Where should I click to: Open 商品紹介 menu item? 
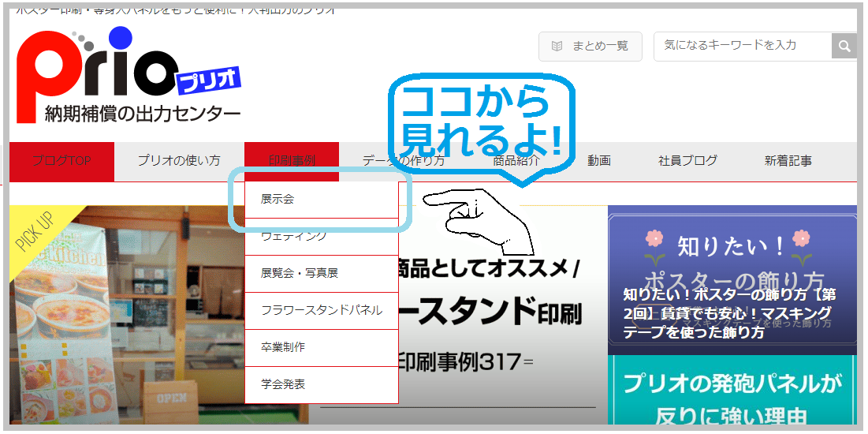[x=516, y=161]
